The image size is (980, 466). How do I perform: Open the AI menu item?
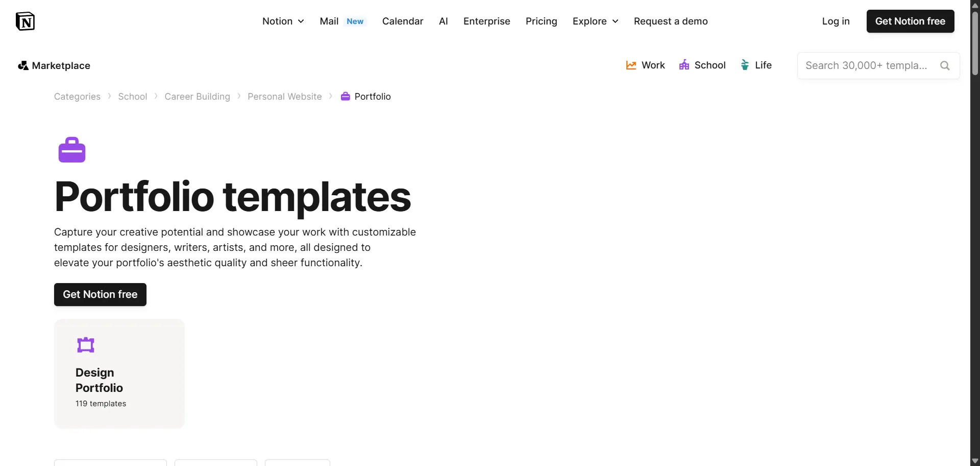[444, 21]
